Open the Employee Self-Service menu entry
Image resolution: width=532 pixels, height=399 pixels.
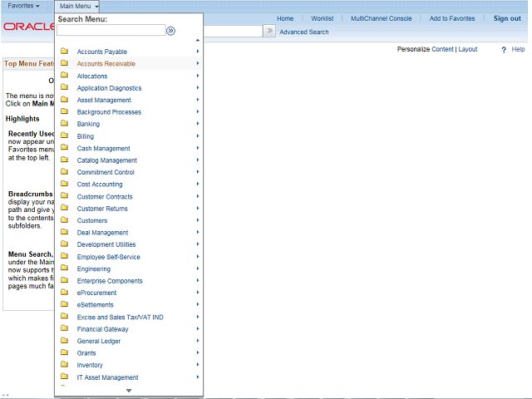pos(108,257)
